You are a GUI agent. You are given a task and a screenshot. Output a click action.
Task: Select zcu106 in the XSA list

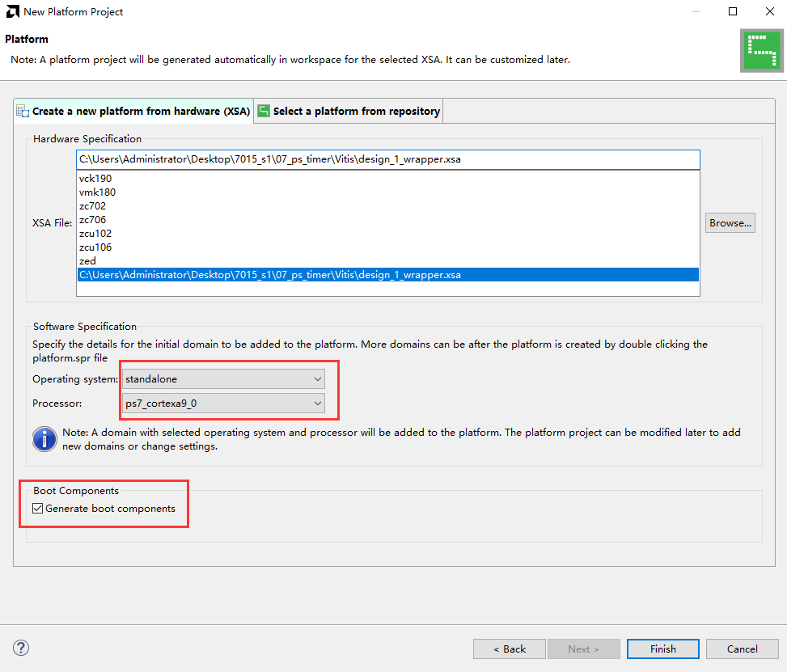click(388, 247)
